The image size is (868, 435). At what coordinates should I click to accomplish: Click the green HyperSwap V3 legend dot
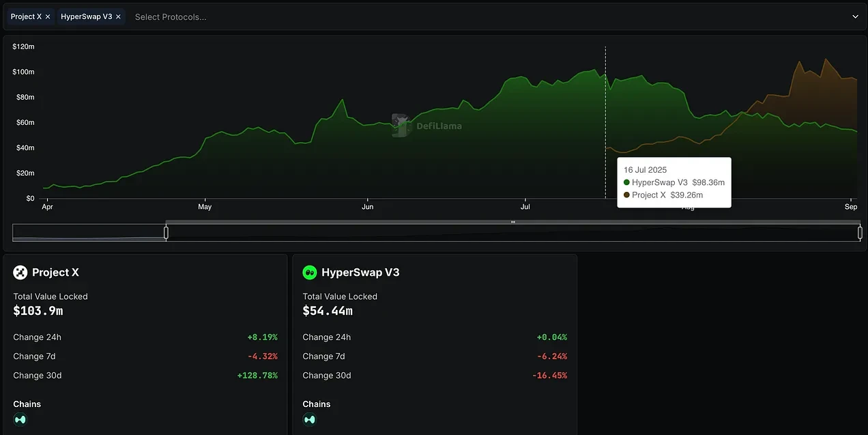(x=627, y=182)
